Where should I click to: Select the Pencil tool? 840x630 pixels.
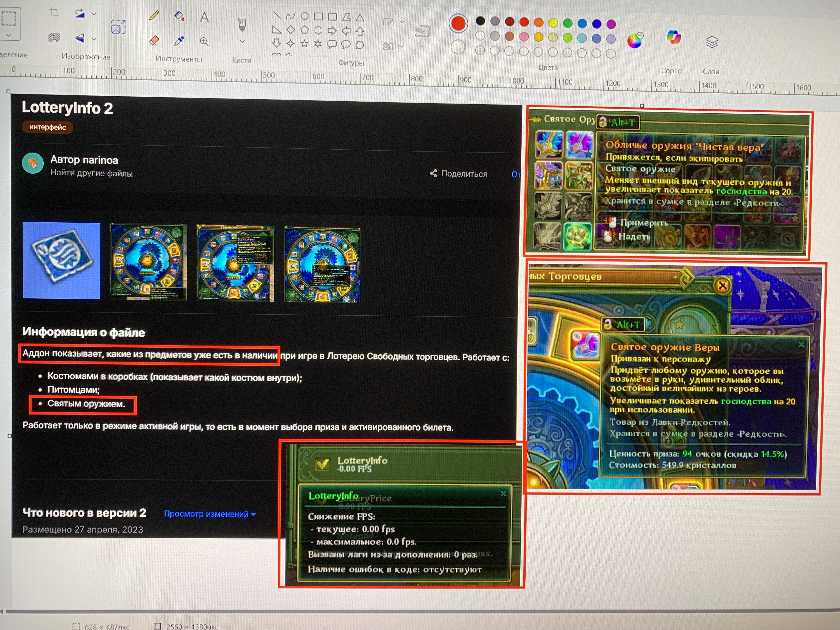click(154, 15)
